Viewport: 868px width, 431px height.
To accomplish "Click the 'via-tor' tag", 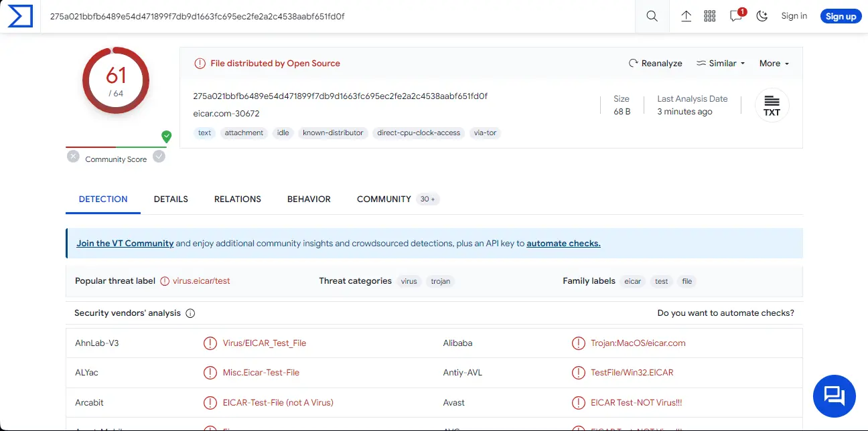I will pos(486,133).
